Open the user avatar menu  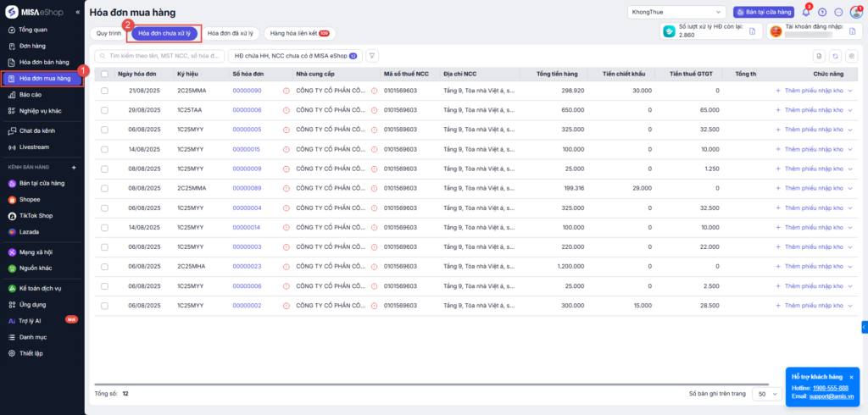pyautogui.click(x=856, y=13)
